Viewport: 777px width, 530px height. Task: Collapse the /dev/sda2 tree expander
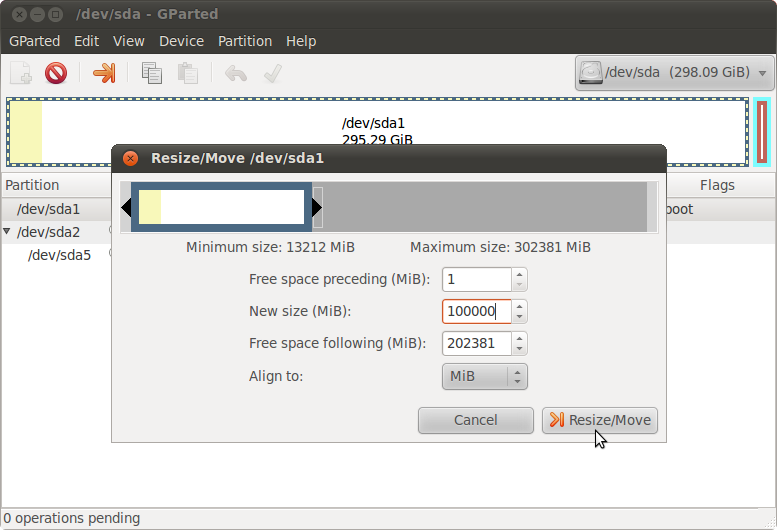(x=7, y=231)
